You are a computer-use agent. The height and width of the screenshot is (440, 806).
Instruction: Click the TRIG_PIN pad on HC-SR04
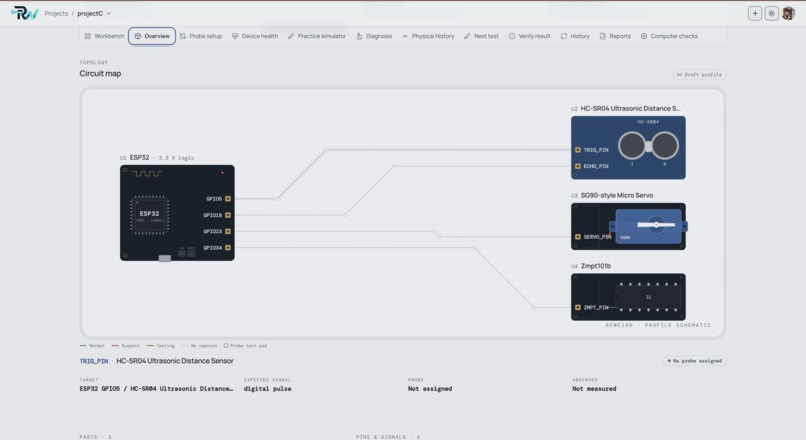578,150
